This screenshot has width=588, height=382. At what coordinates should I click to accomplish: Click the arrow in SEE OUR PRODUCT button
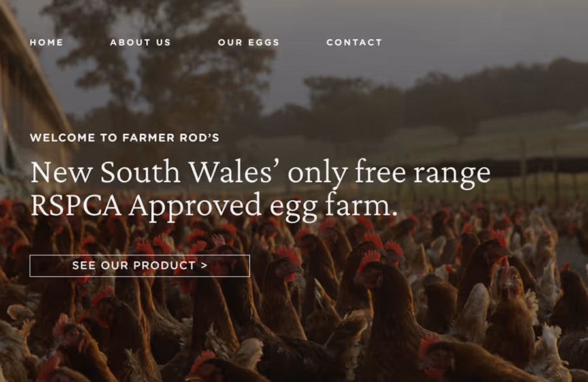coord(204,265)
